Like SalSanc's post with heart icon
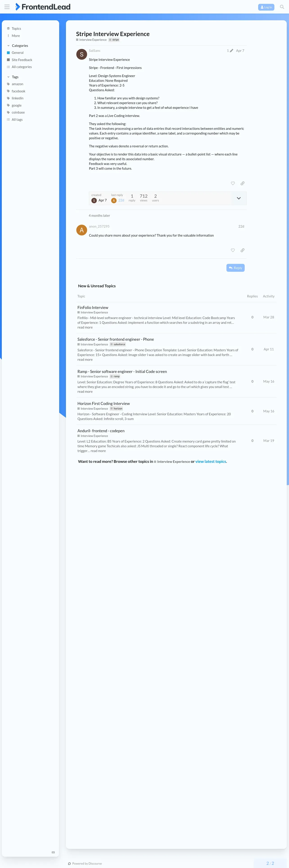289x868 pixels. (x=233, y=183)
